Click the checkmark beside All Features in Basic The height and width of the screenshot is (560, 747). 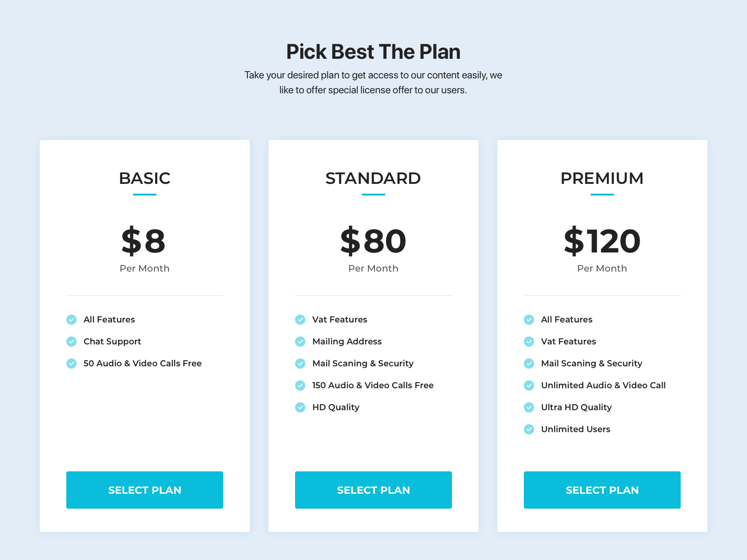click(71, 320)
